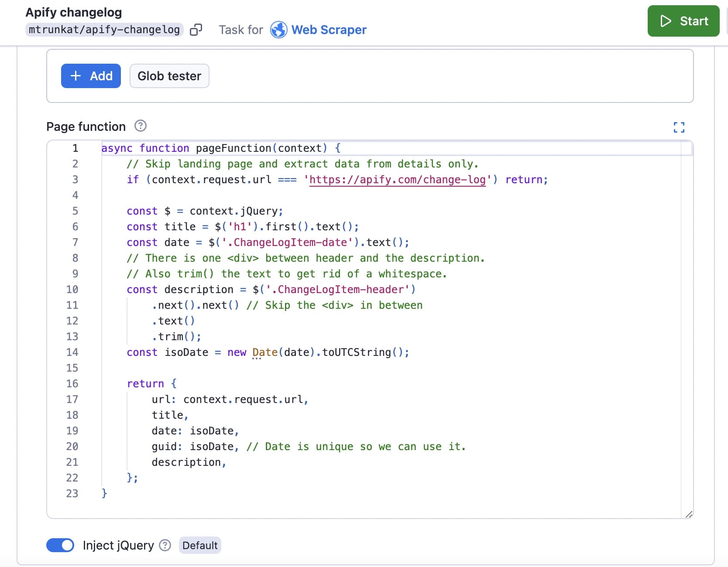Open the Page function help tooltip
The image size is (728, 567).
[x=140, y=126]
